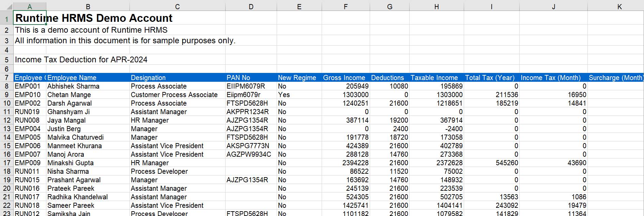Click column K header
This screenshot has height=216, width=644.
619,6
